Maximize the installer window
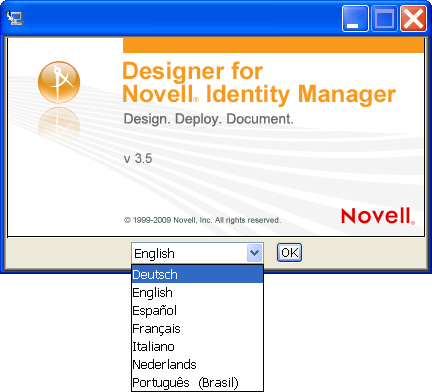 click(x=384, y=18)
